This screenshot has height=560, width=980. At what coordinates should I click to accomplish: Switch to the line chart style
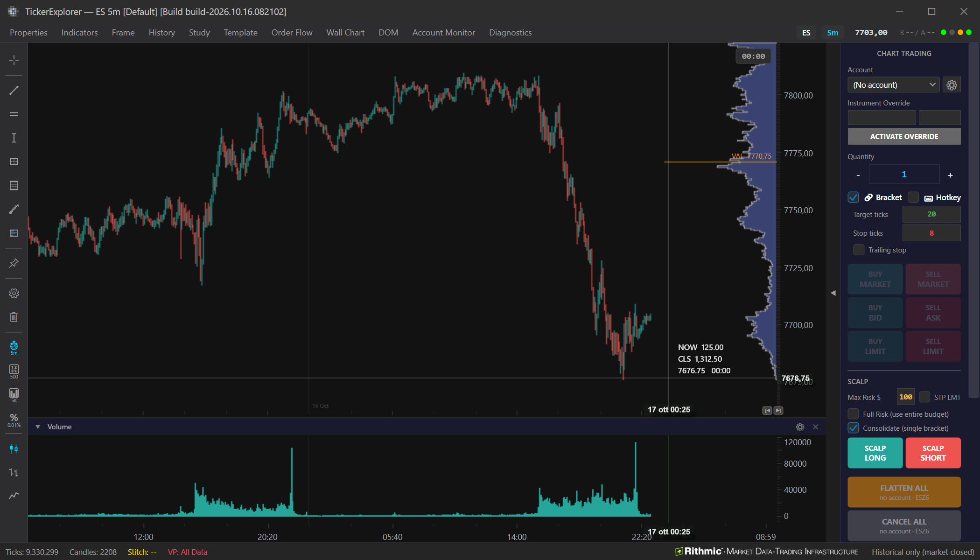(x=14, y=496)
